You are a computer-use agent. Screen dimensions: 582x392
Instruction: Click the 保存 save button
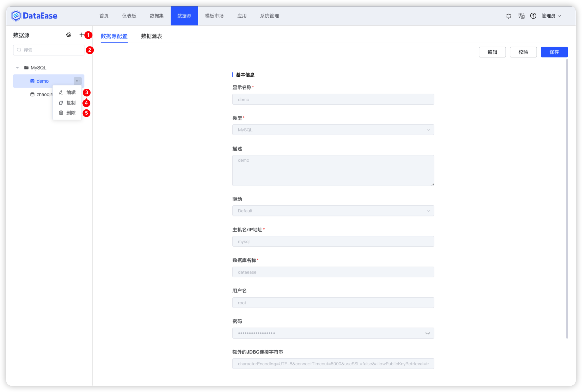[554, 52]
